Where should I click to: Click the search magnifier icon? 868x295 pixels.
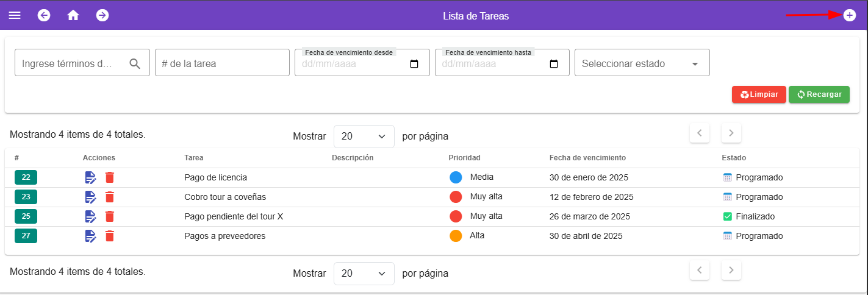click(x=135, y=63)
